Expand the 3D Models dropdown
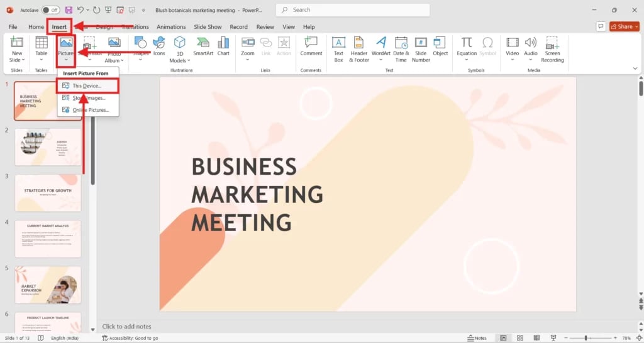 click(179, 61)
